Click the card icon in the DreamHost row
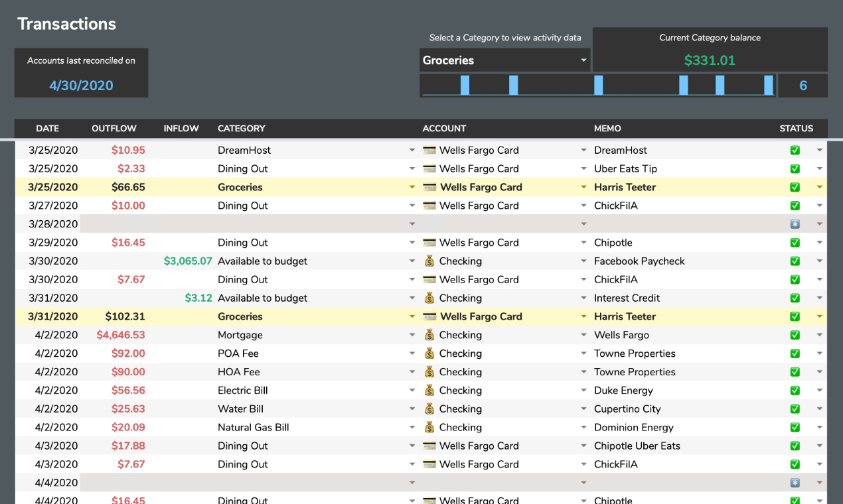Image resolution: width=843 pixels, height=504 pixels. (429, 150)
